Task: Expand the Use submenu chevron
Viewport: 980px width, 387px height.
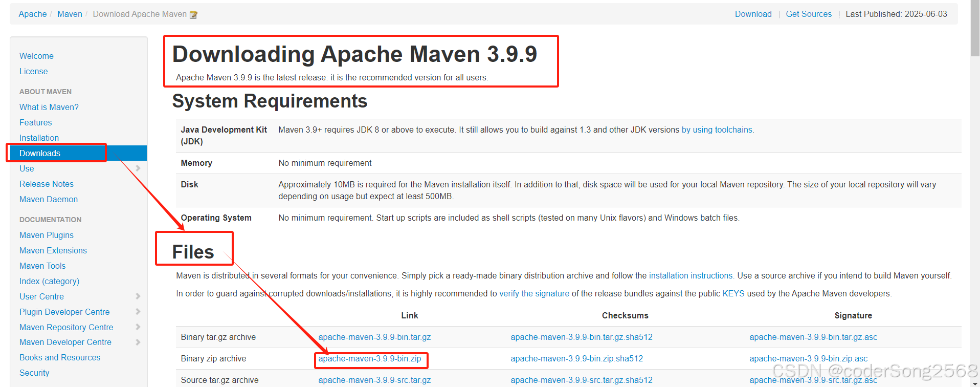Action: pos(138,168)
